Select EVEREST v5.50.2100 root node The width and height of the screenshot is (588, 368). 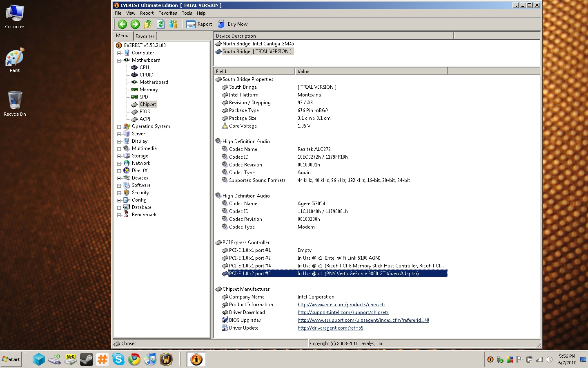pos(145,45)
